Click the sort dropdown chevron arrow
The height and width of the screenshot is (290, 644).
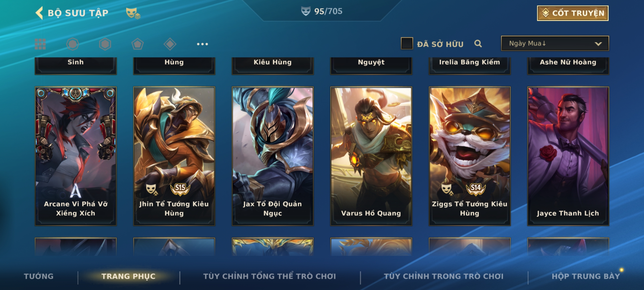click(x=598, y=44)
